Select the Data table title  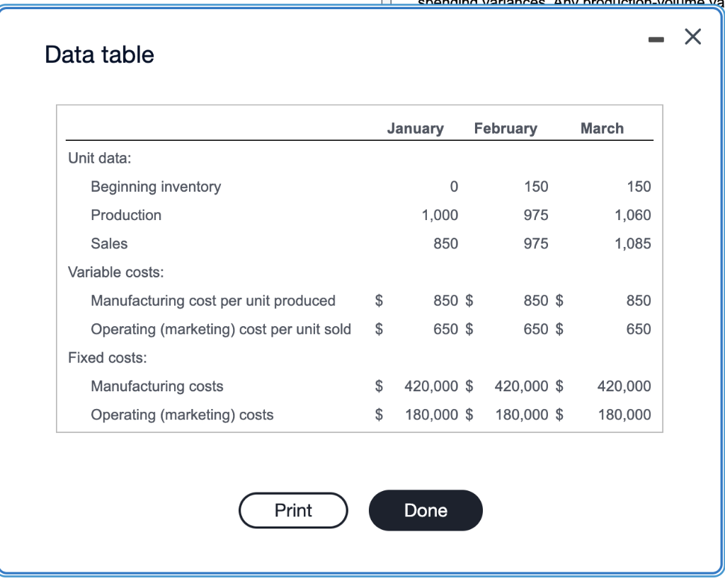click(98, 54)
